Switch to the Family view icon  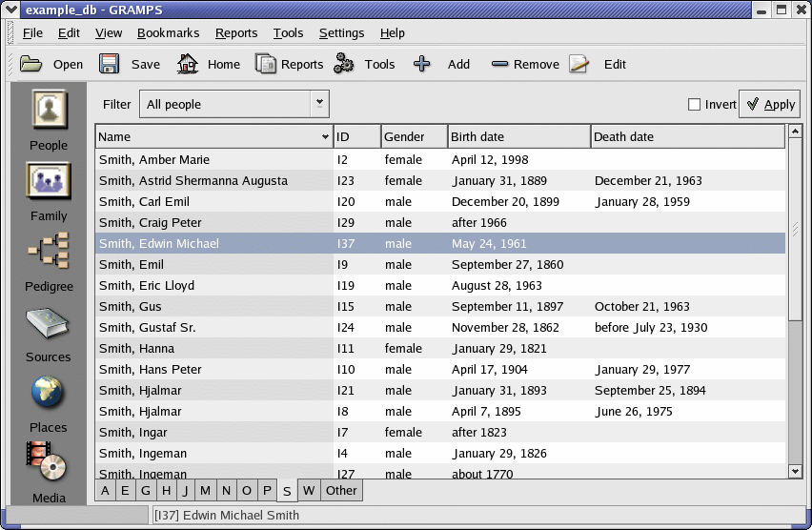coord(49,181)
